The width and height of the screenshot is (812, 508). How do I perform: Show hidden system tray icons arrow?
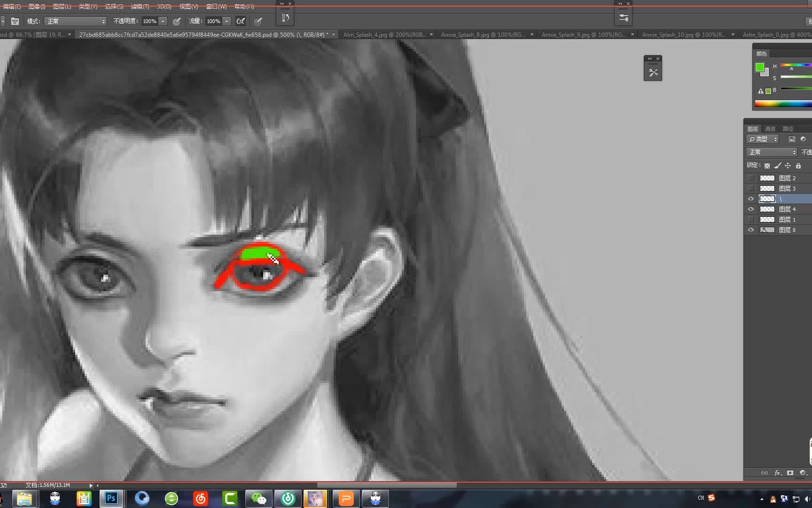(x=762, y=499)
